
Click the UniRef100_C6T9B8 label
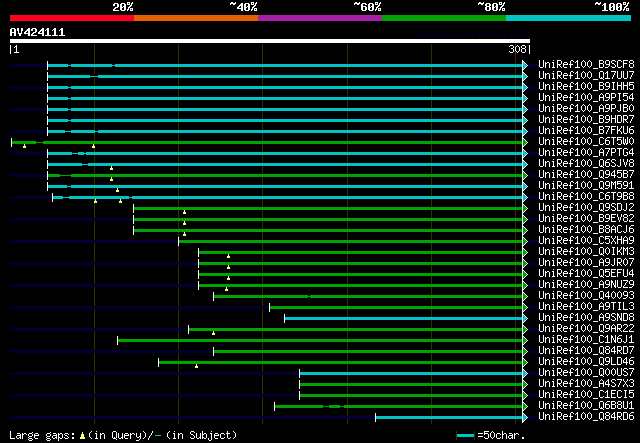[x=586, y=196]
